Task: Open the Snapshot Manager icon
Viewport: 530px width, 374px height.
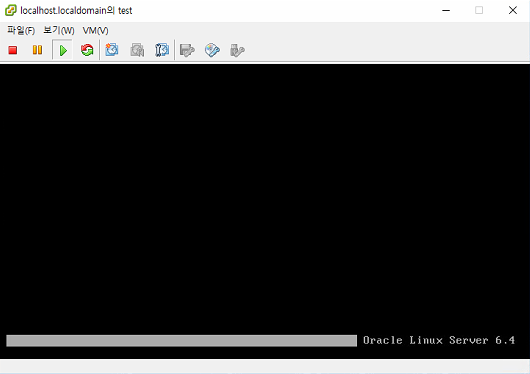Action: click(x=162, y=50)
